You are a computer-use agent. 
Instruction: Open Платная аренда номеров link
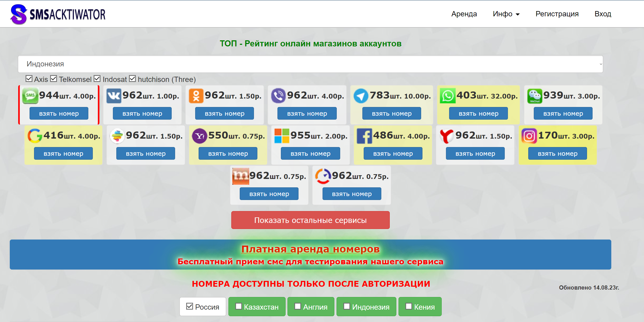click(310, 249)
